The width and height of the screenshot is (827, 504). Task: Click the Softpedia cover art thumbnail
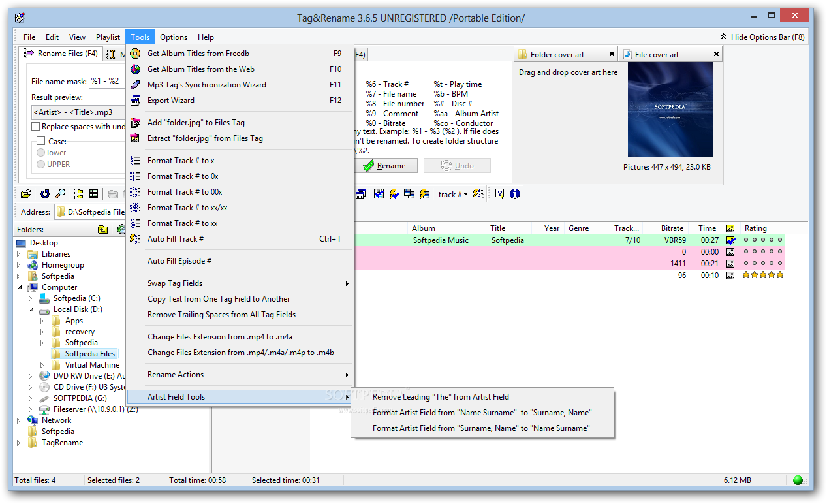(670, 110)
